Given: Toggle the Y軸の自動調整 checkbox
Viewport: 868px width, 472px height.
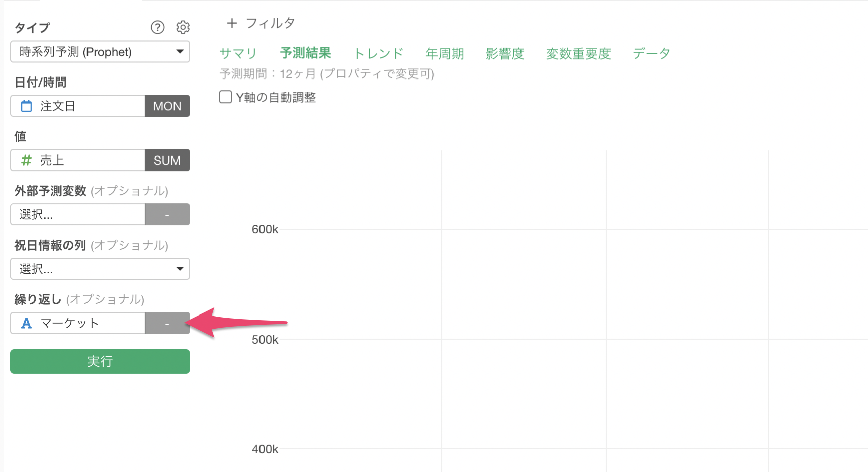Looking at the screenshot, I should pyautogui.click(x=226, y=97).
